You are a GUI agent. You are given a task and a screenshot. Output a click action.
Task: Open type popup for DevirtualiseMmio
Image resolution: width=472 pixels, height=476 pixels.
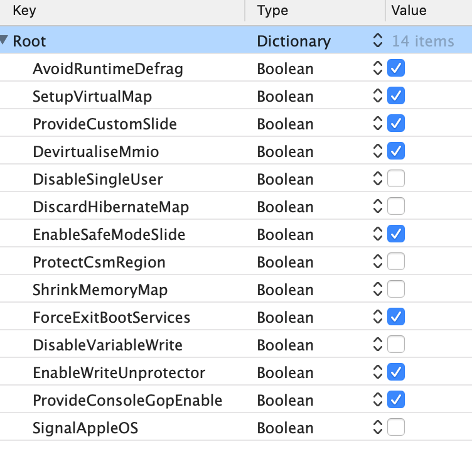377,151
